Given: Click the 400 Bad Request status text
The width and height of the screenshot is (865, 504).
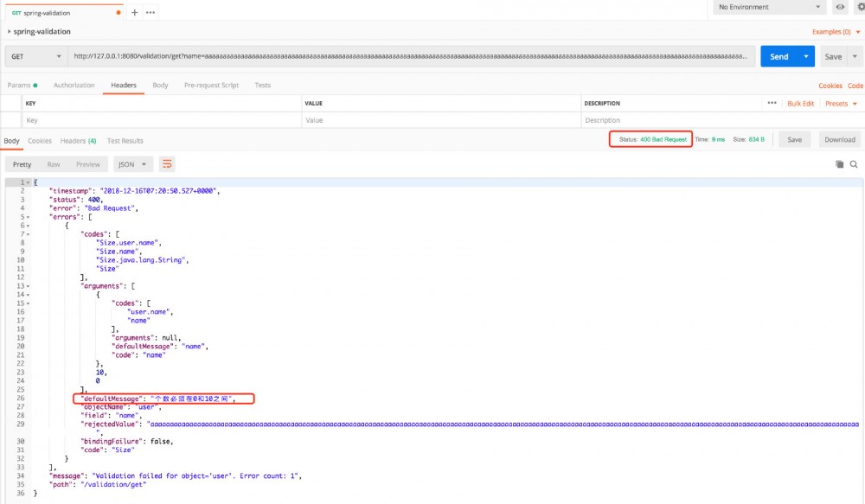Looking at the screenshot, I should coord(663,139).
